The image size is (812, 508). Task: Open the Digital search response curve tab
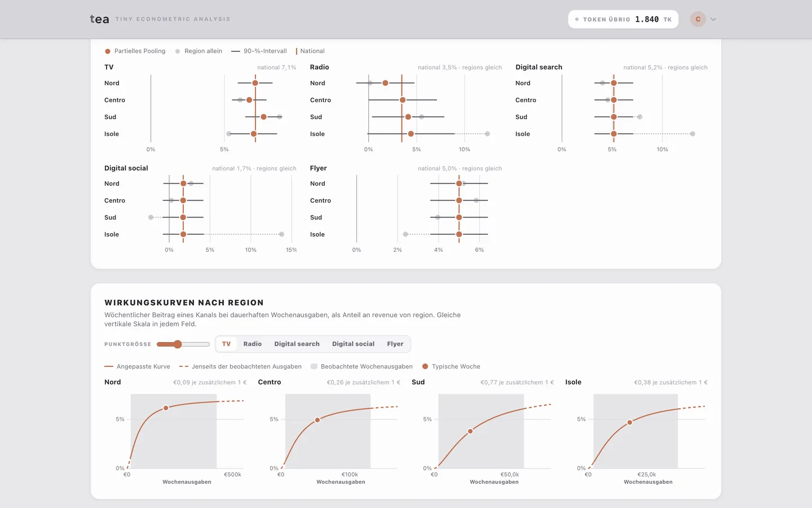[297, 344]
